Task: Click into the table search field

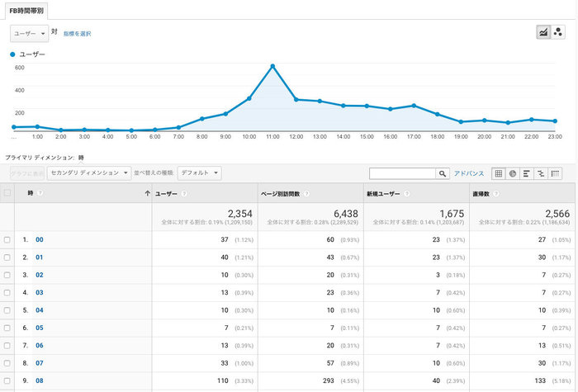Action: [x=402, y=173]
